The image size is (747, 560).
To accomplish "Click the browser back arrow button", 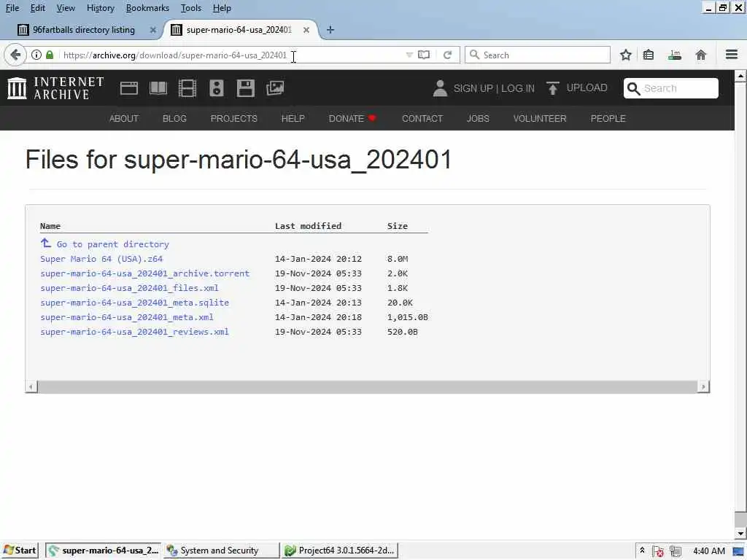I will pos(15,55).
